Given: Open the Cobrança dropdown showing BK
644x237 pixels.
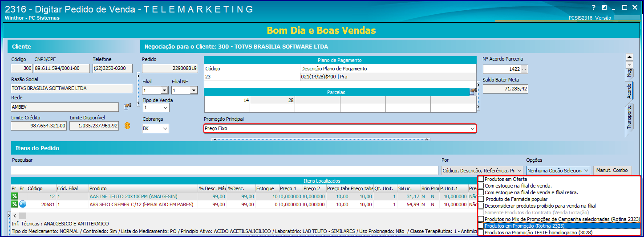Looking at the screenshot, I should point(164,129).
